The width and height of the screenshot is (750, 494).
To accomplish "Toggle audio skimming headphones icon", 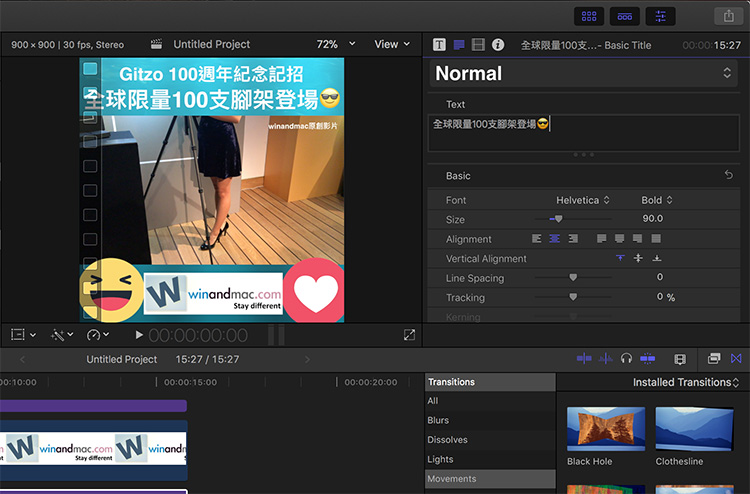I will pos(626,359).
